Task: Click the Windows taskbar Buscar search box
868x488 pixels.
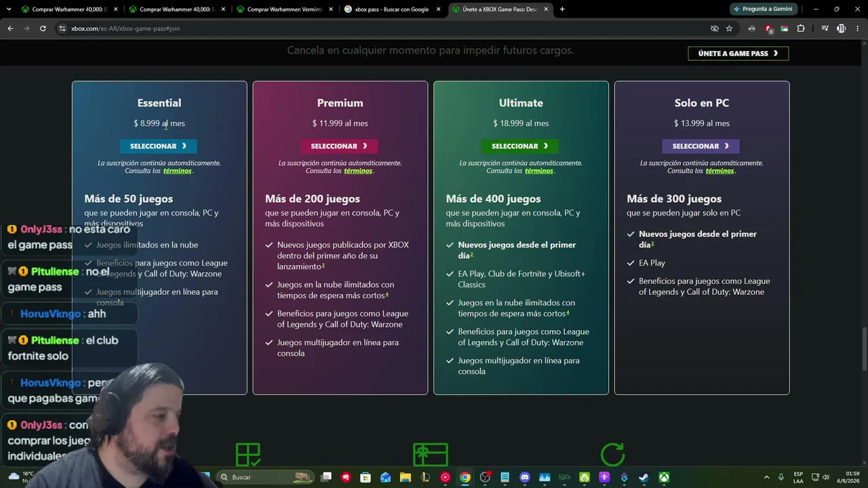Action: coord(266,477)
